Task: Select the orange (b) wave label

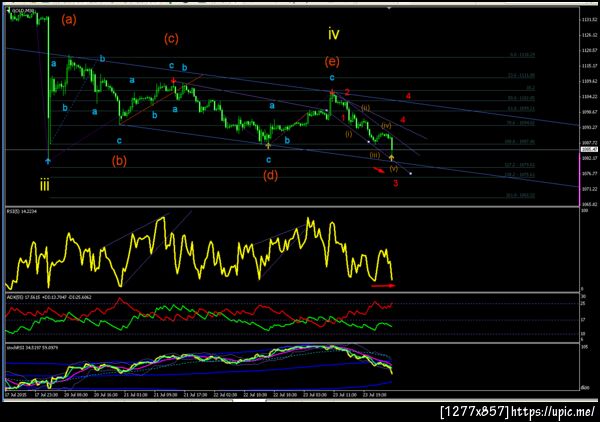Action: 119,161
